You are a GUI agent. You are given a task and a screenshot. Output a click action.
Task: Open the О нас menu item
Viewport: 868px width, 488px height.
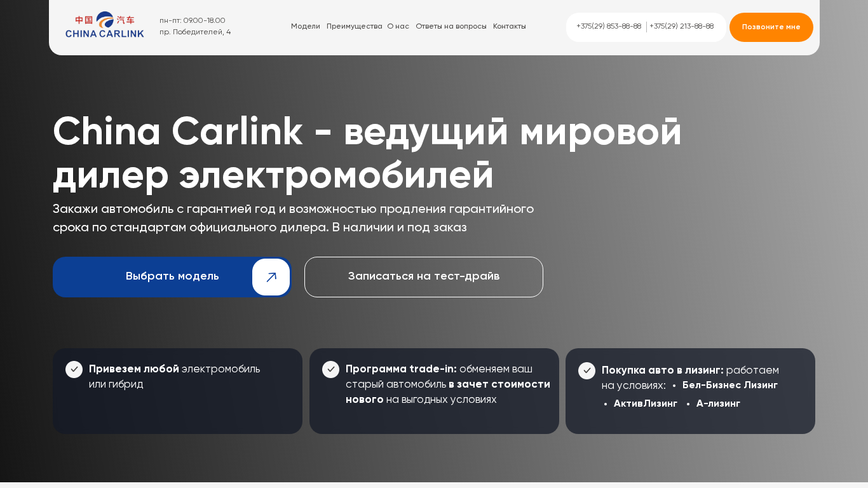pyautogui.click(x=398, y=27)
